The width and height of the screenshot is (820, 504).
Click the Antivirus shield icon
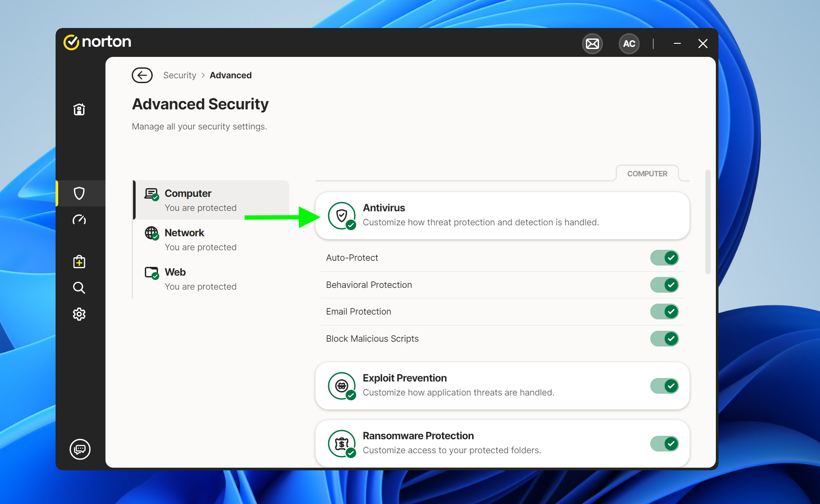click(342, 216)
